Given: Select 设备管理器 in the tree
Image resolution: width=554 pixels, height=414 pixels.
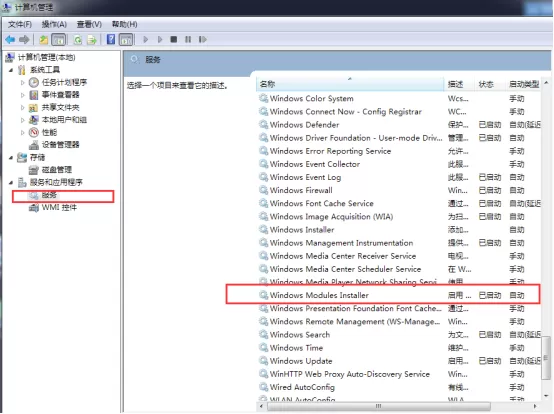Looking at the screenshot, I should (x=60, y=145).
